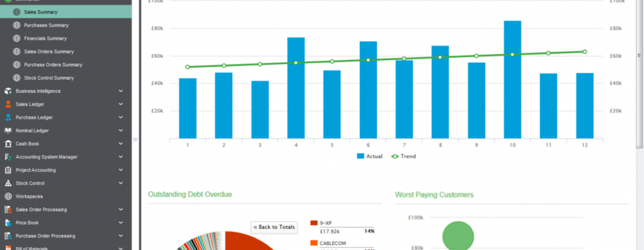Click the Workspaces globe icon
The width and height of the screenshot is (644, 250).
click(x=8, y=196)
